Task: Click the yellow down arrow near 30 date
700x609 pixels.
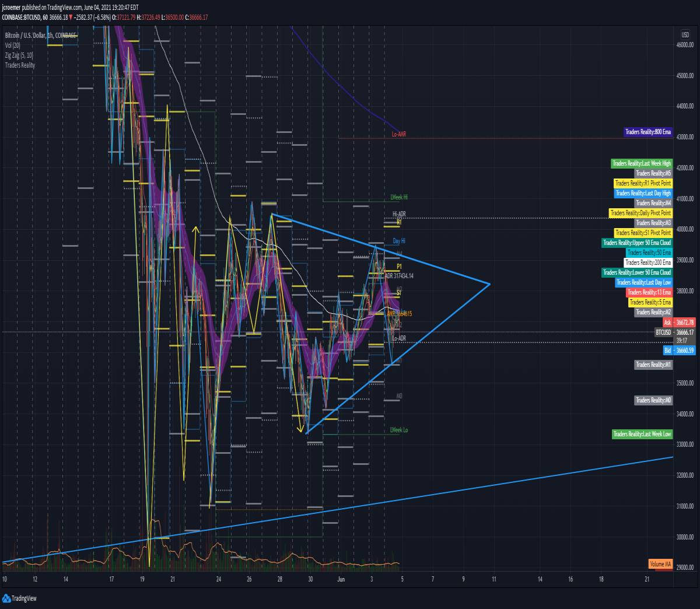Action: coord(300,430)
